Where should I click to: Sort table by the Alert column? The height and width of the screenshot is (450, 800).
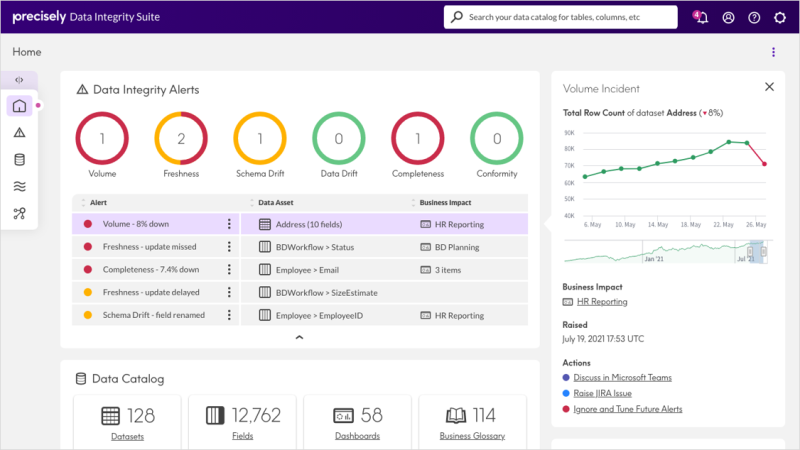(98, 203)
